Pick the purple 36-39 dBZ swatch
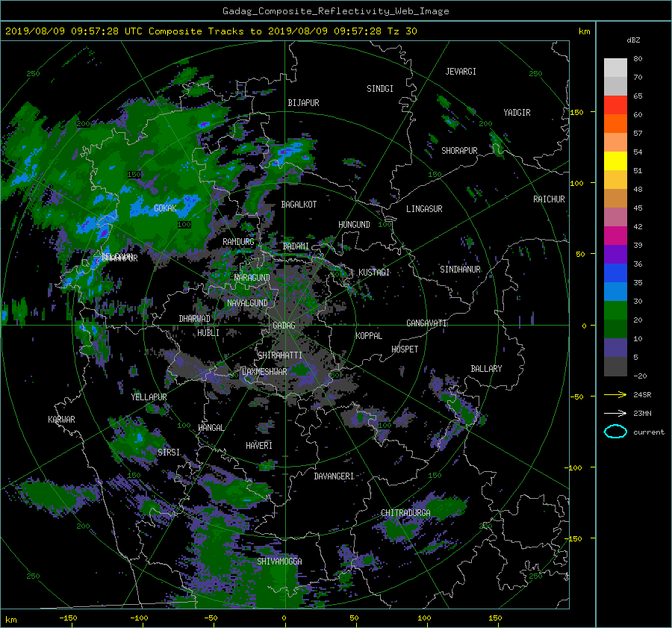 tap(615, 254)
